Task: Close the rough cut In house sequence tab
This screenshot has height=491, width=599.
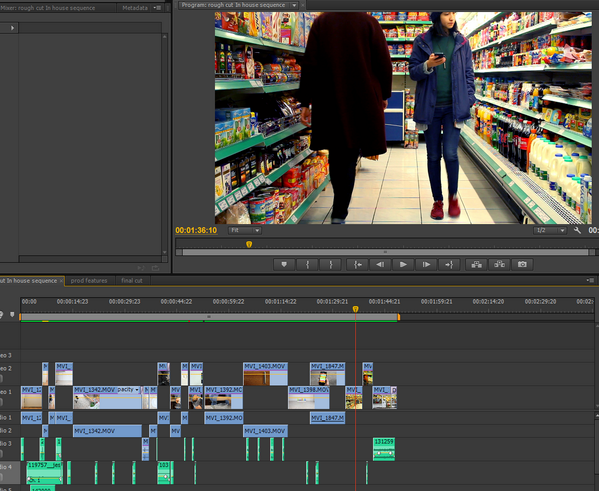Action: pyautogui.click(x=61, y=281)
